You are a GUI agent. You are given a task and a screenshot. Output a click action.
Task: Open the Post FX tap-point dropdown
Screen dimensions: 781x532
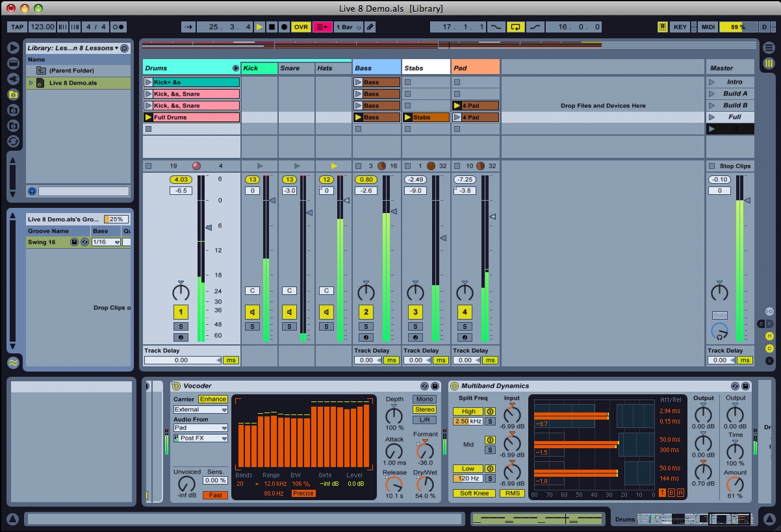200,438
